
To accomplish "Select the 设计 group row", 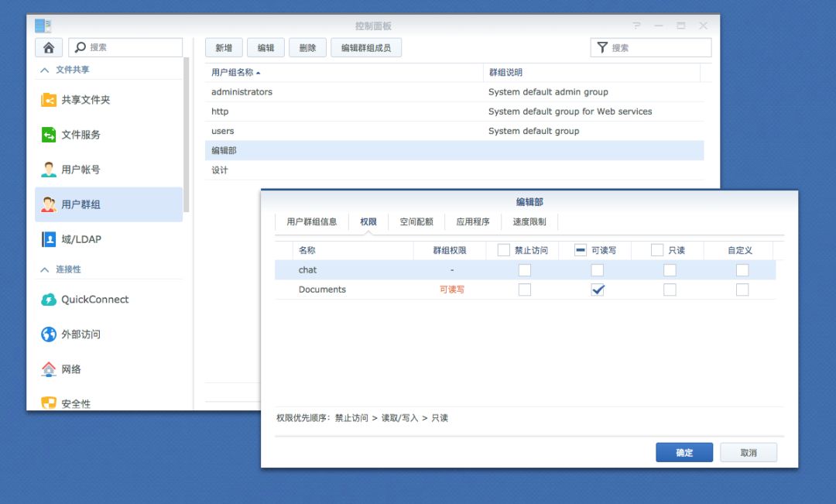I will coord(454,170).
